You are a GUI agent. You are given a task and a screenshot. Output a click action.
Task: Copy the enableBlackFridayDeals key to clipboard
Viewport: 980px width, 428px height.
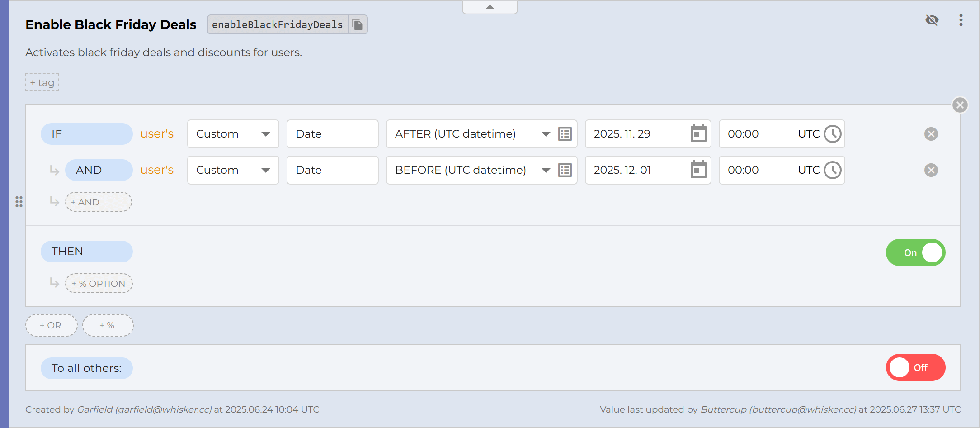[x=358, y=24]
